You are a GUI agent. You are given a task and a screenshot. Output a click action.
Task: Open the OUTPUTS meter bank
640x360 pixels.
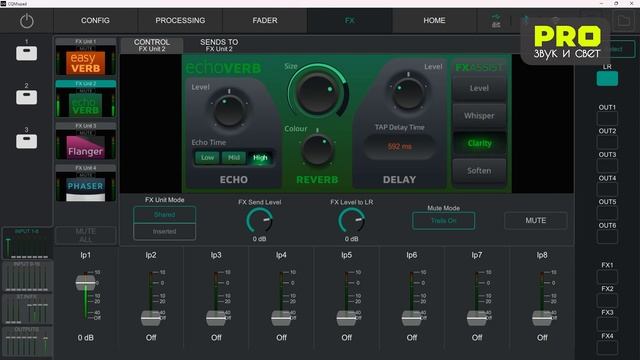point(27,342)
